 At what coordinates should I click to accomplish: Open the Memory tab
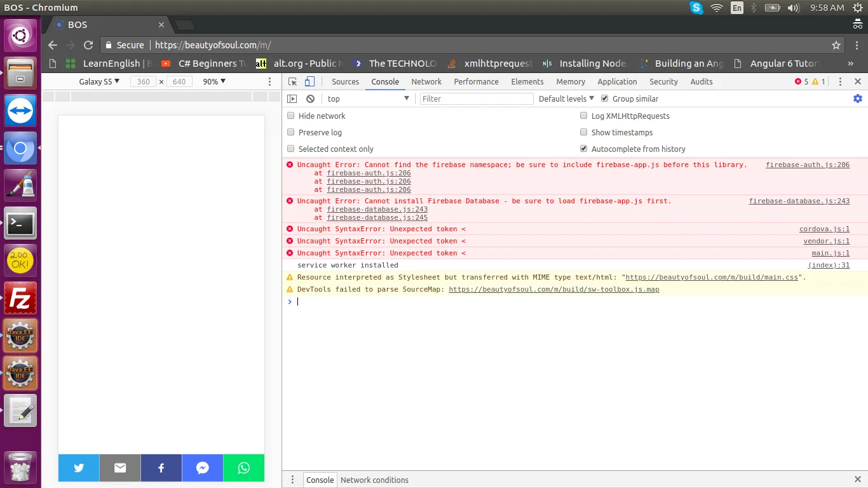pos(571,82)
